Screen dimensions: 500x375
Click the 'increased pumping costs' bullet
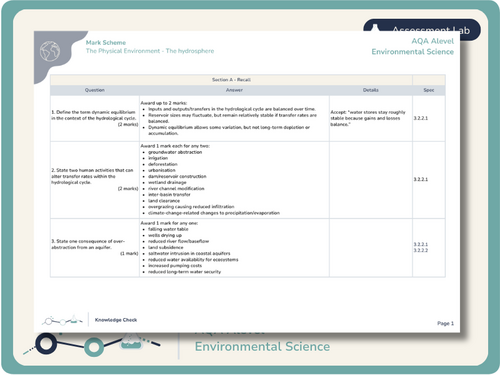click(x=175, y=266)
